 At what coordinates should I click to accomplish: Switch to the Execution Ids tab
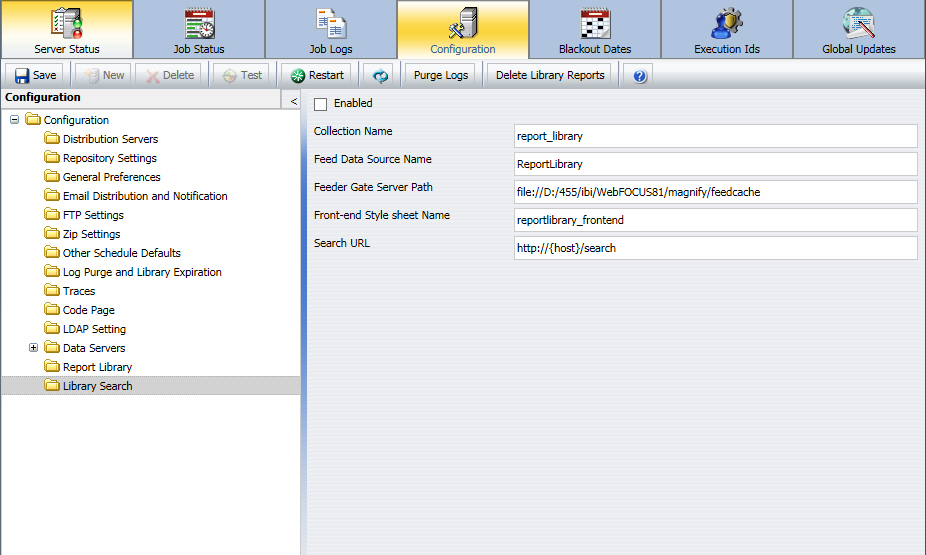pos(727,30)
